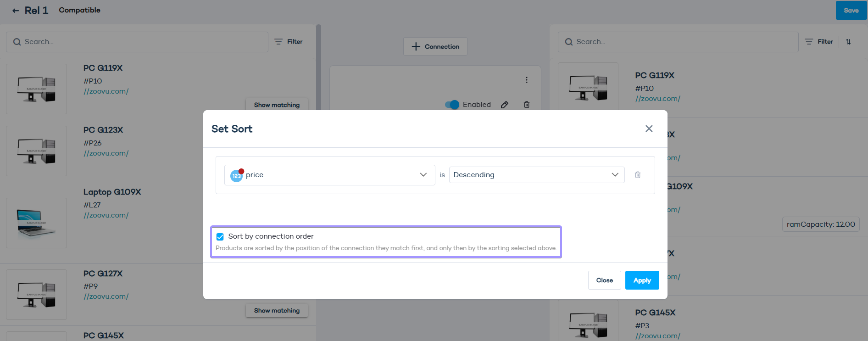
Task: Click the right panel Search field
Action: (x=678, y=42)
